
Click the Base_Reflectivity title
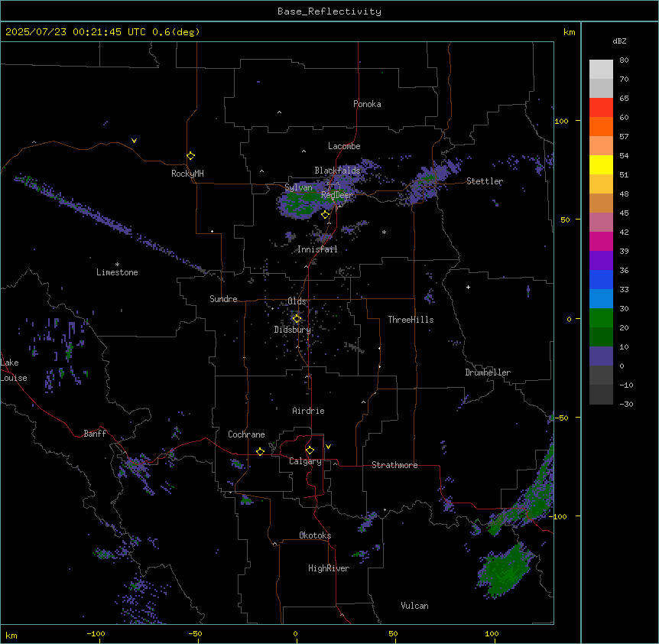[x=329, y=11]
